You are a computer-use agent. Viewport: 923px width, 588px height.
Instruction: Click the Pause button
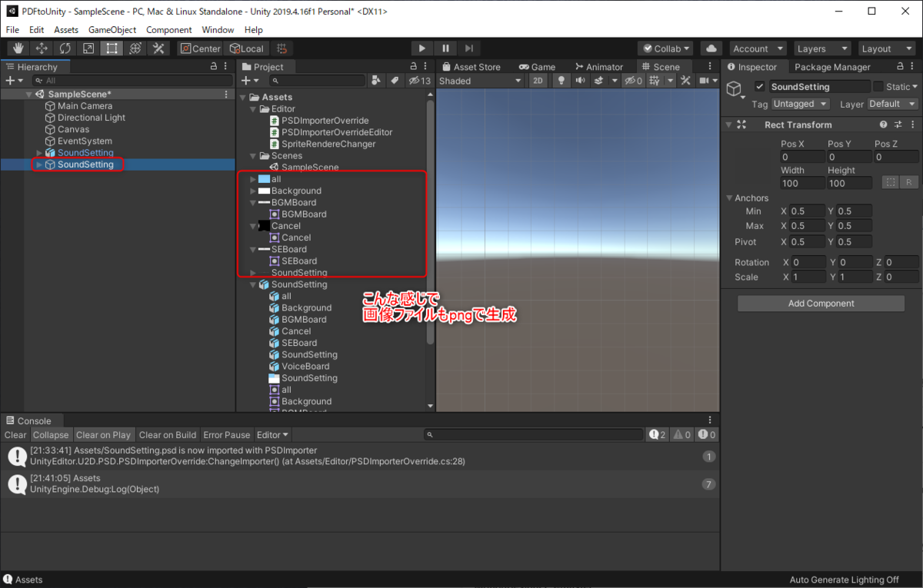[x=446, y=48]
